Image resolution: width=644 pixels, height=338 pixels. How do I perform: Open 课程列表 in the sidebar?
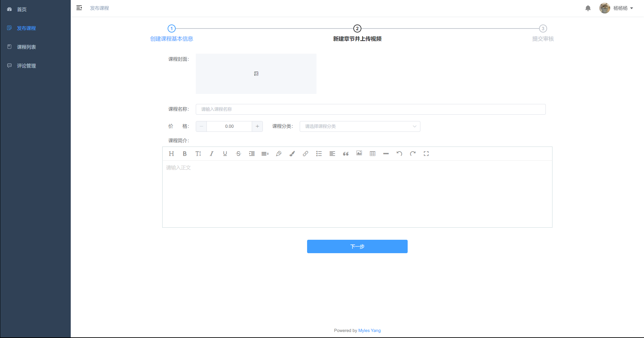pyautogui.click(x=35, y=47)
